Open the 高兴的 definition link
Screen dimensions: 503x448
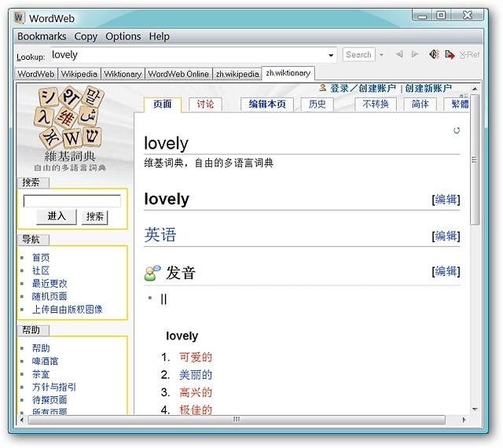[x=196, y=392]
